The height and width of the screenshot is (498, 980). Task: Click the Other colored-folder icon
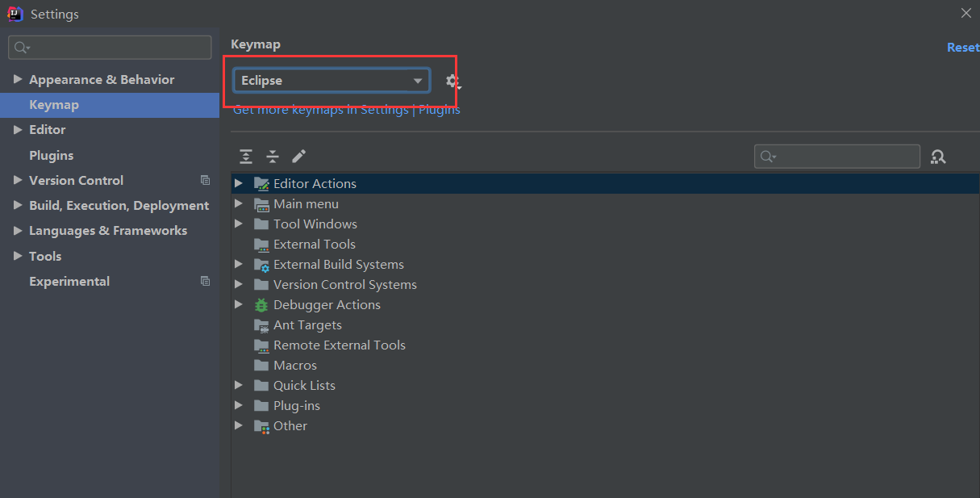coord(261,426)
